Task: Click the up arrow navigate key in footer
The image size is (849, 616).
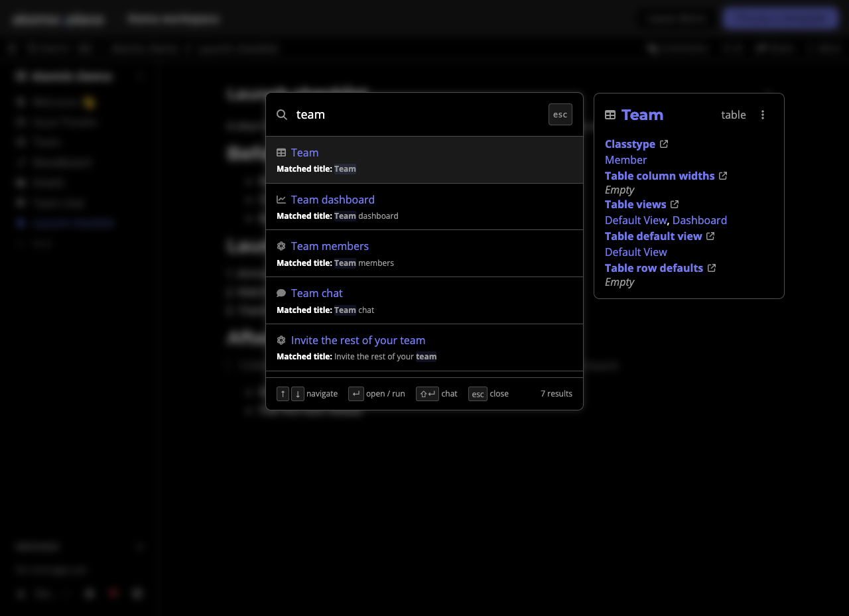Action: [x=283, y=394]
